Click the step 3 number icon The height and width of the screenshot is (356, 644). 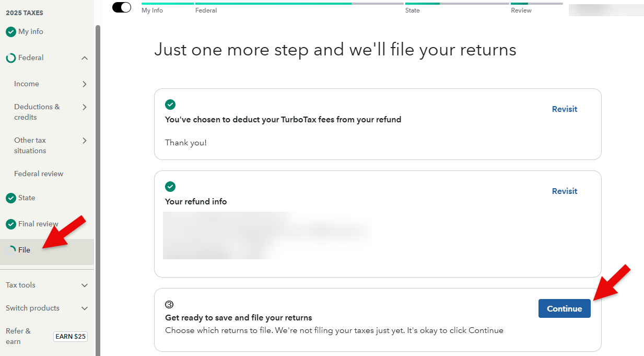(x=169, y=304)
